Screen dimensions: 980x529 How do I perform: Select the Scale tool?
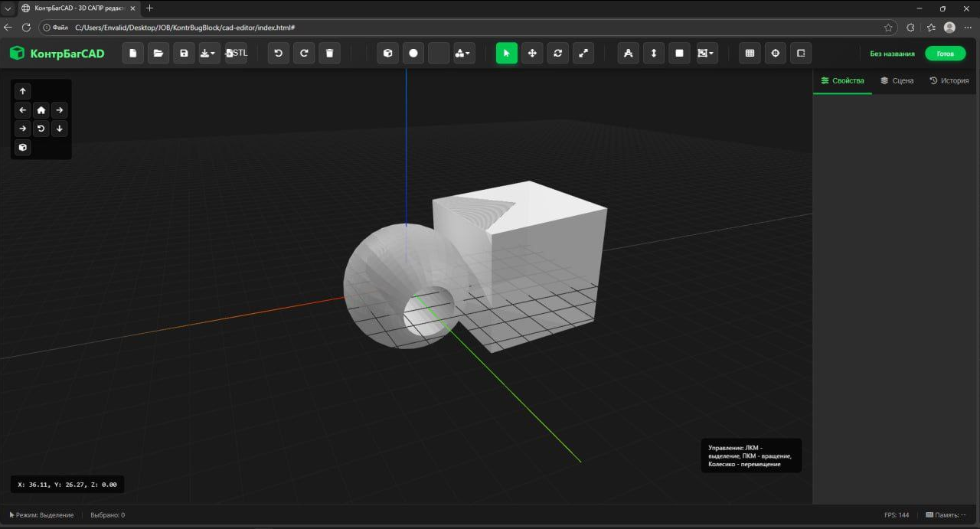click(x=583, y=53)
